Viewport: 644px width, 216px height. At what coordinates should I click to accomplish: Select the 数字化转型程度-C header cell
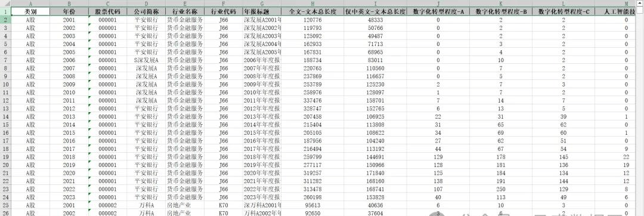point(563,11)
